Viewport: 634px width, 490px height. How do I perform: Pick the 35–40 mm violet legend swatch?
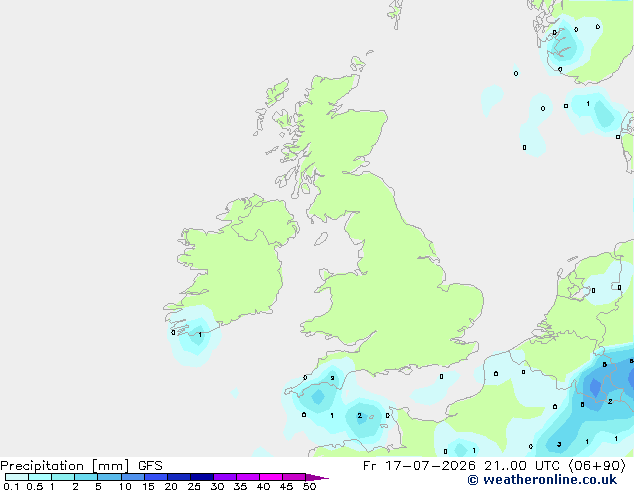coord(248,477)
